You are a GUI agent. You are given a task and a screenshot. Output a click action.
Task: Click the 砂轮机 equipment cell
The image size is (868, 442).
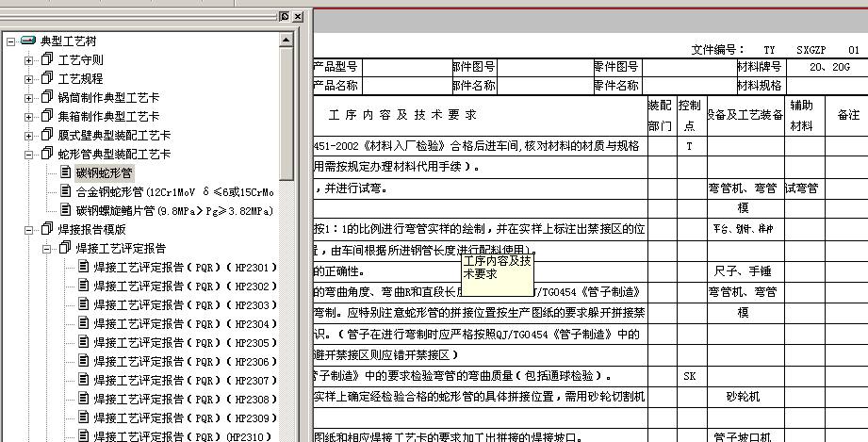tap(745, 397)
